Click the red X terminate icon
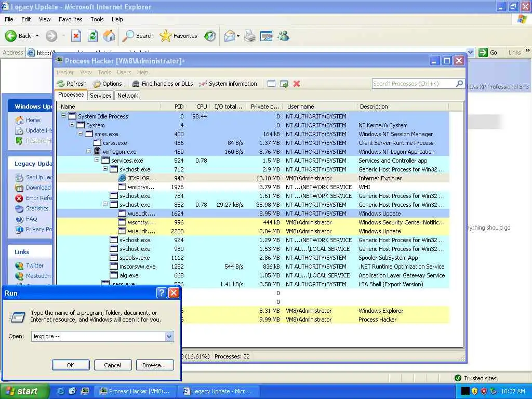This screenshot has width=532, height=399. pyautogui.click(x=297, y=84)
